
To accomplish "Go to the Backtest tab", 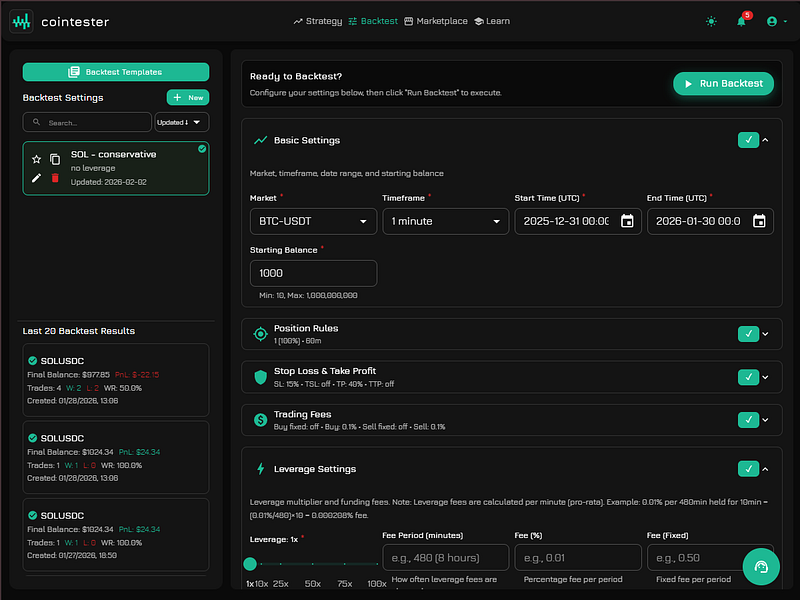I will 373,21.
